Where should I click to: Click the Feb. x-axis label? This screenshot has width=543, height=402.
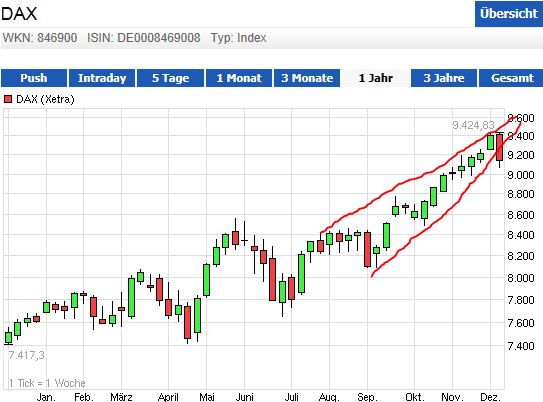[83, 397]
